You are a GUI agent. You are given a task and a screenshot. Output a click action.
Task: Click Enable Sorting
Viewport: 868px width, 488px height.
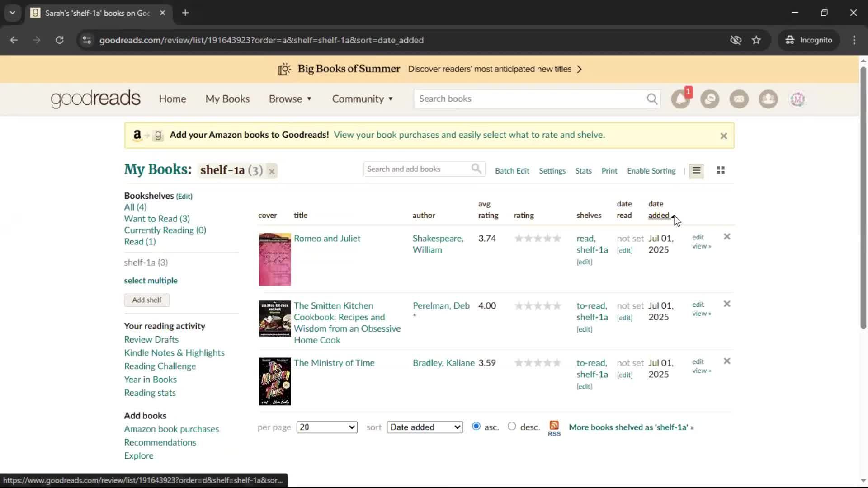tap(651, 171)
